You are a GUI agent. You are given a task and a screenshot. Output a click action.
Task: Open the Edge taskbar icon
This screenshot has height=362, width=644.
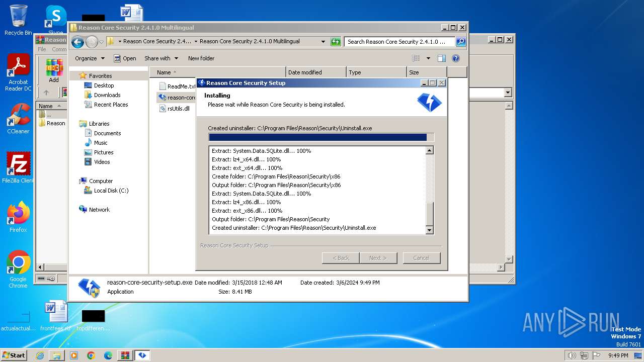[108, 355]
